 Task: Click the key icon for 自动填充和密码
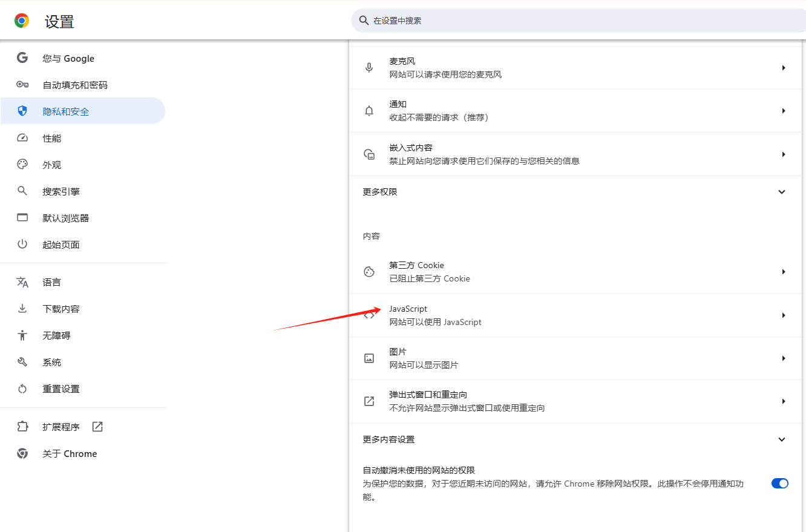(22, 85)
